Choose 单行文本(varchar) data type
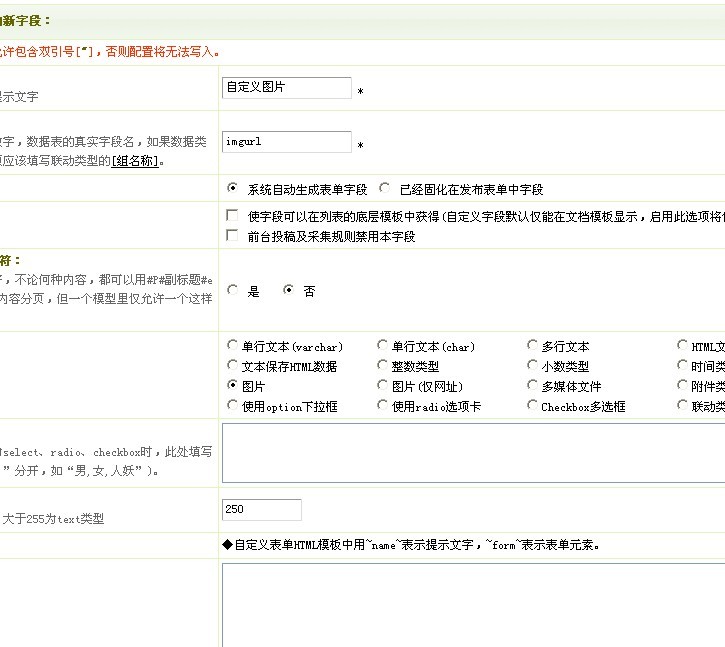 pyautogui.click(x=232, y=345)
